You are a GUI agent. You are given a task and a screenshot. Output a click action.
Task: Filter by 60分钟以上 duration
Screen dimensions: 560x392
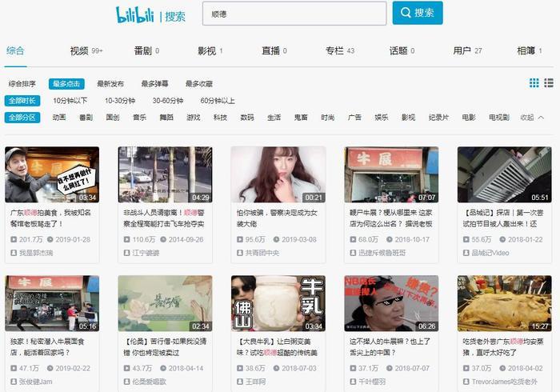coord(218,101)
